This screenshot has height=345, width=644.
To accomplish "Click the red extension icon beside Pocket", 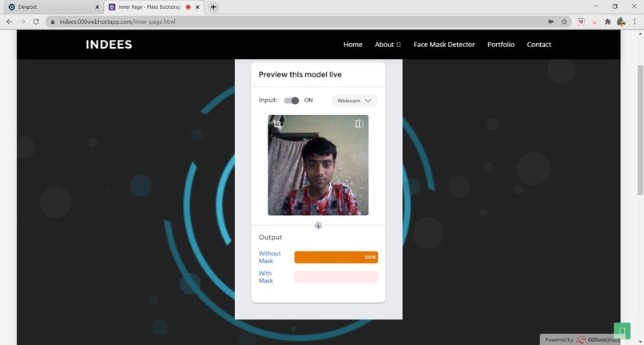I will pos(594,22).
